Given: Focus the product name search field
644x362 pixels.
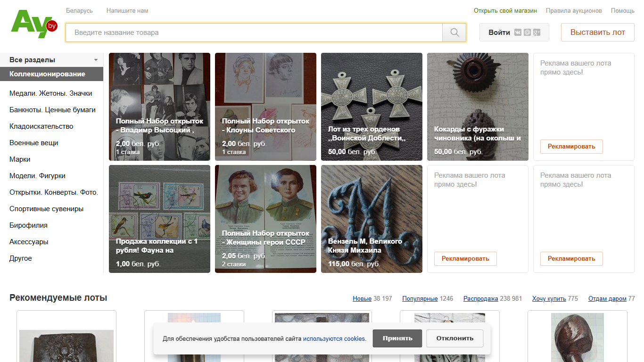Looking at the screenshot, I should coord(254,33).
